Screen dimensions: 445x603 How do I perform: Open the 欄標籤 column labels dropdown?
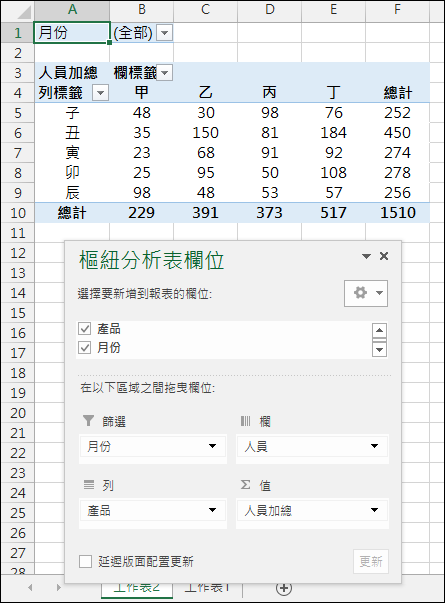click(x=165, y=73)
